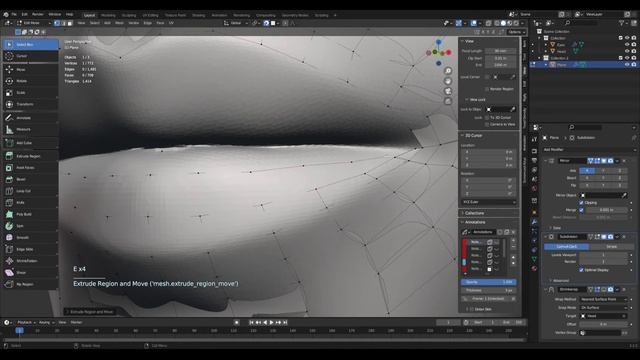This screenshot has width=640, height=360.
Task: Select the Add Cube tool
Action: (x=31, y=143)
